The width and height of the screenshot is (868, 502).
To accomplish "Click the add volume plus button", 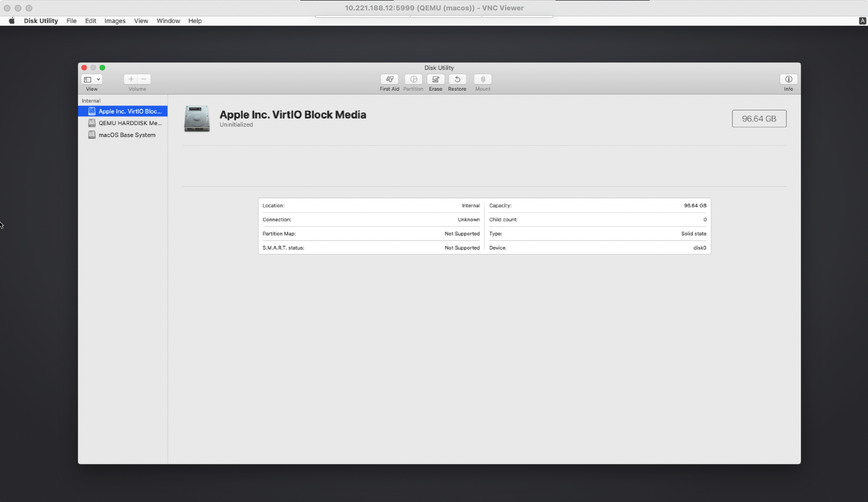I will [130, 79].
